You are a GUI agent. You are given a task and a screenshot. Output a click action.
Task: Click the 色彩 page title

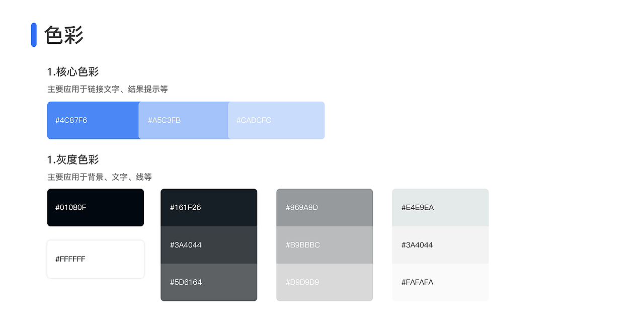64,35
